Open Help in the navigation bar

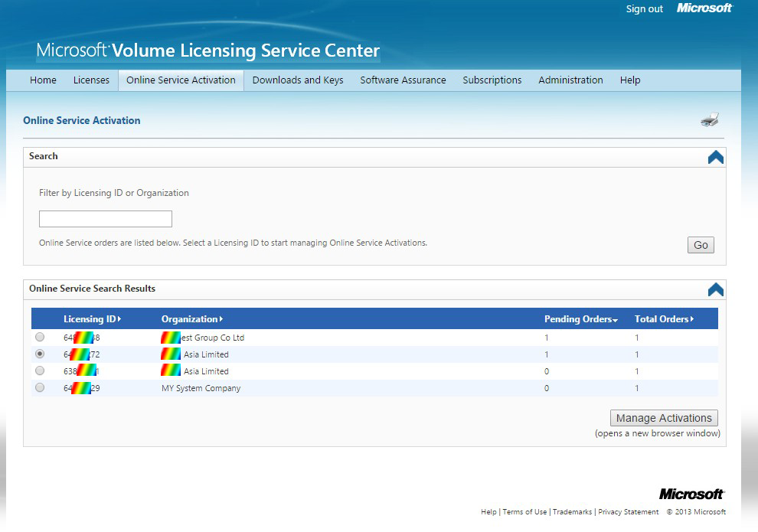(x=630, y=80)
